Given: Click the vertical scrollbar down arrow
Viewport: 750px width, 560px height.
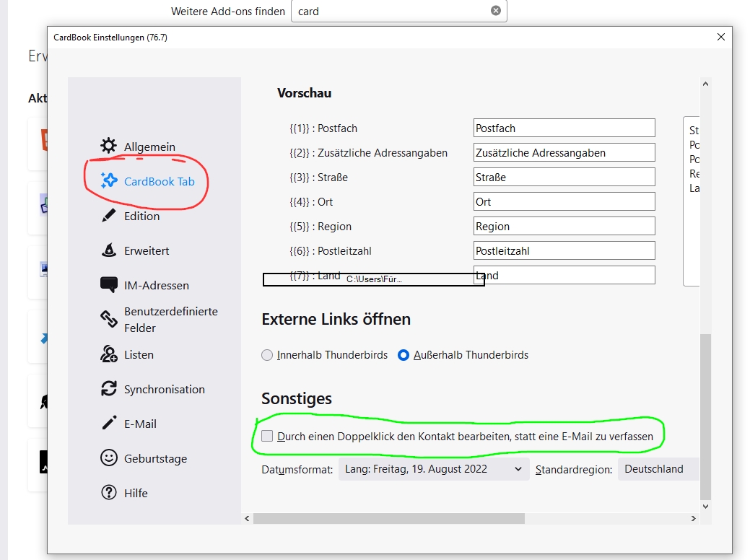Looking at the screenshot, I should [x=705, y=506].
